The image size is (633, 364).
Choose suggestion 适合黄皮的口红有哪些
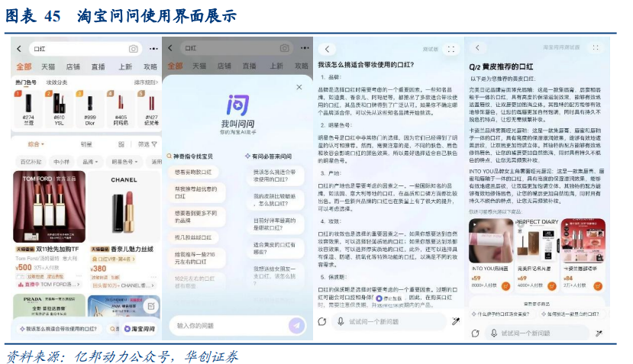tap(275, 248)
